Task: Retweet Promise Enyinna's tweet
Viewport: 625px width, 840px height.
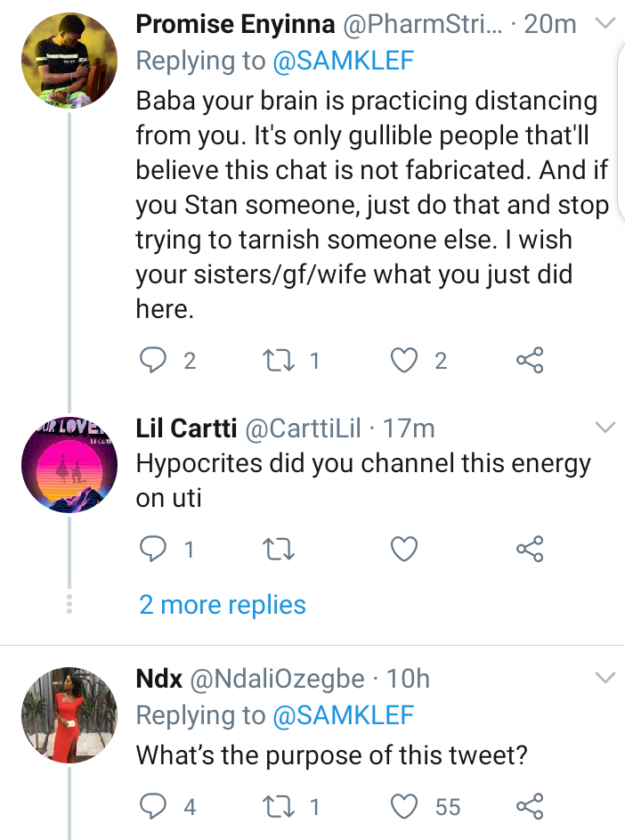Action: [x=279, y=360]
